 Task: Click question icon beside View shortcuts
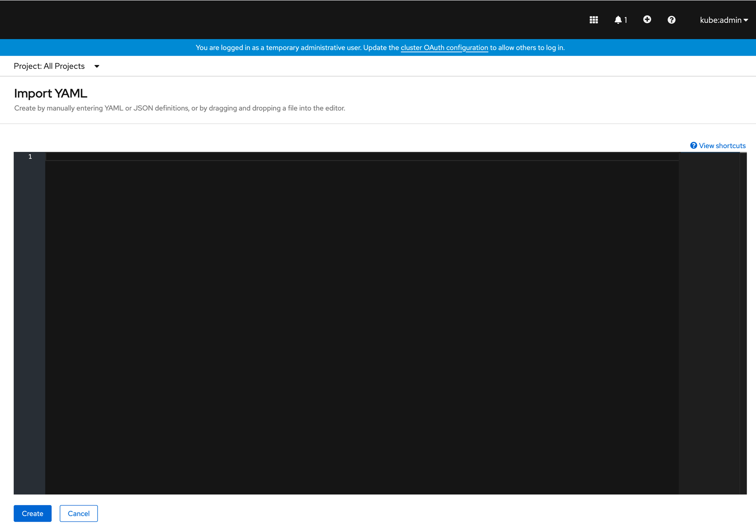(x=693, y=145)
